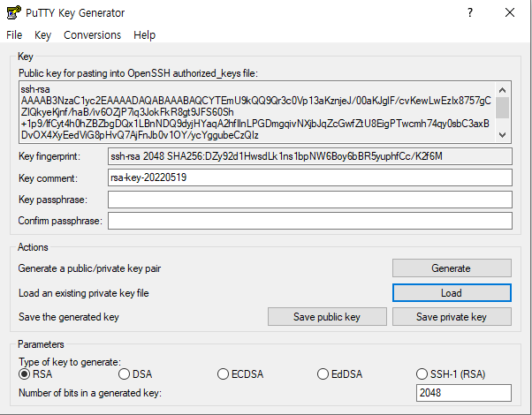Click the public key scrollbar thumb
The height and width of the screenshot is (415, 532).
503,108
